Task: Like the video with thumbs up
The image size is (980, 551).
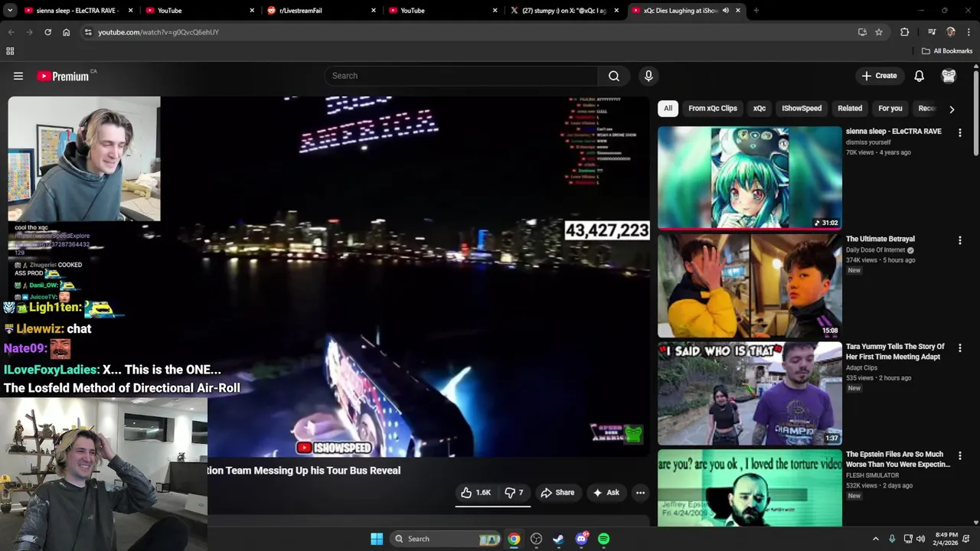Action: coord(475,493)
